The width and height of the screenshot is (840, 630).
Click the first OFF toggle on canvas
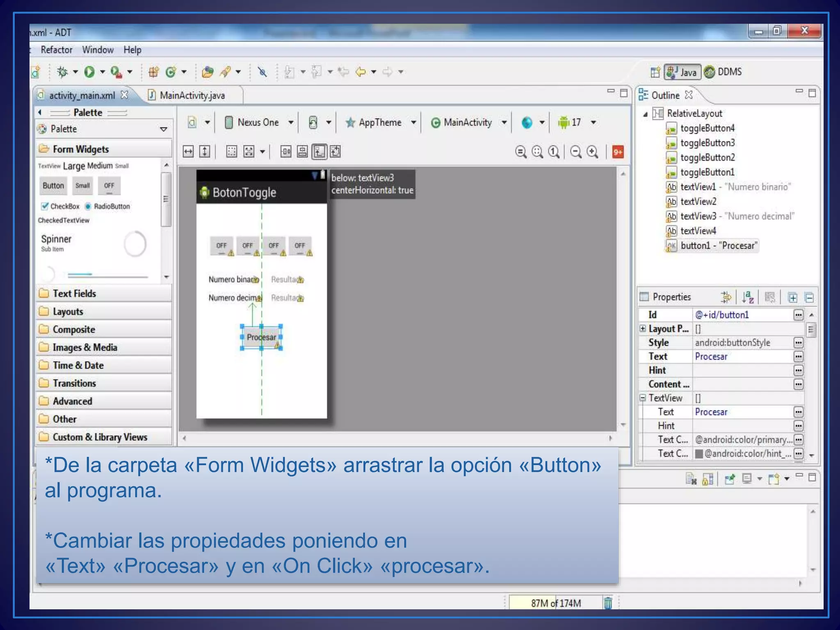(x=221, y=246)
